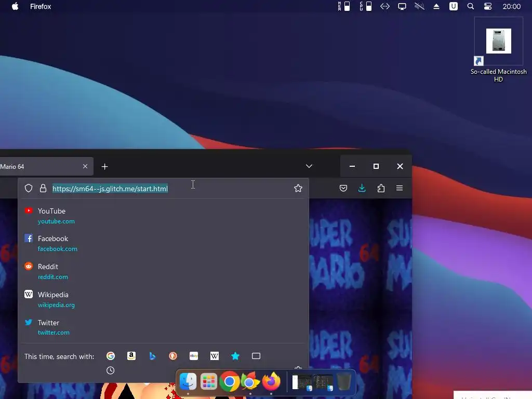Open a new tab with plus button
Image resolution: width=532 pixels, height=399 pixels.
pyautogui.click(x=104, y=167)
